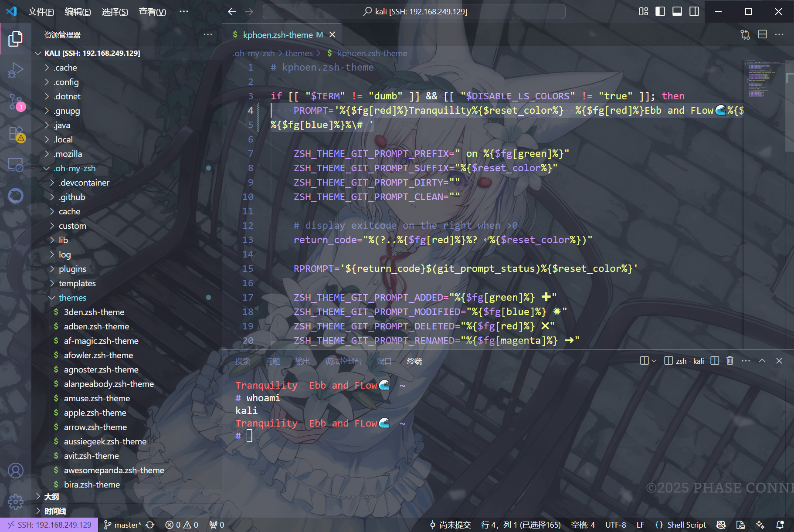Maximize the panel with the up chevron

(762, 361)
